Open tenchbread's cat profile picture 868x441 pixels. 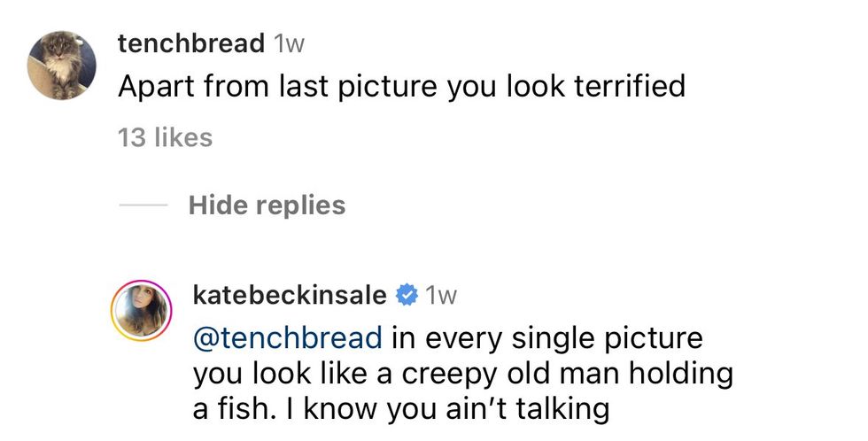61,66
